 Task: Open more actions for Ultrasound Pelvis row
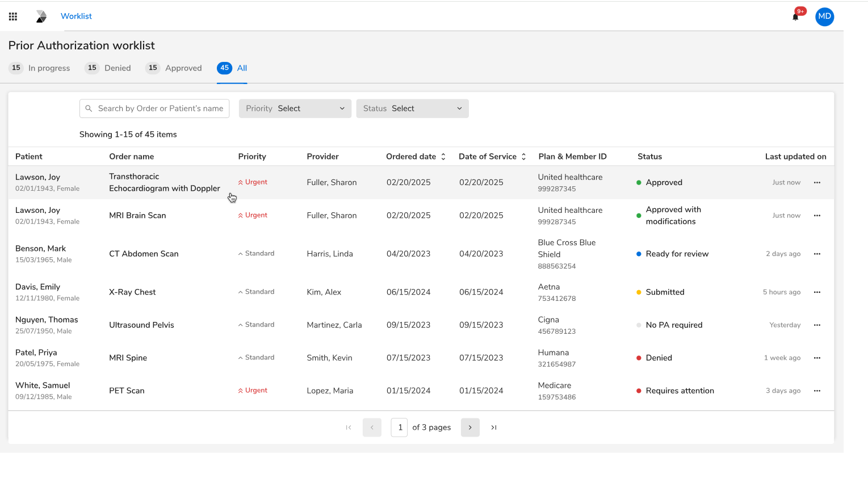(x=817, y=325)
